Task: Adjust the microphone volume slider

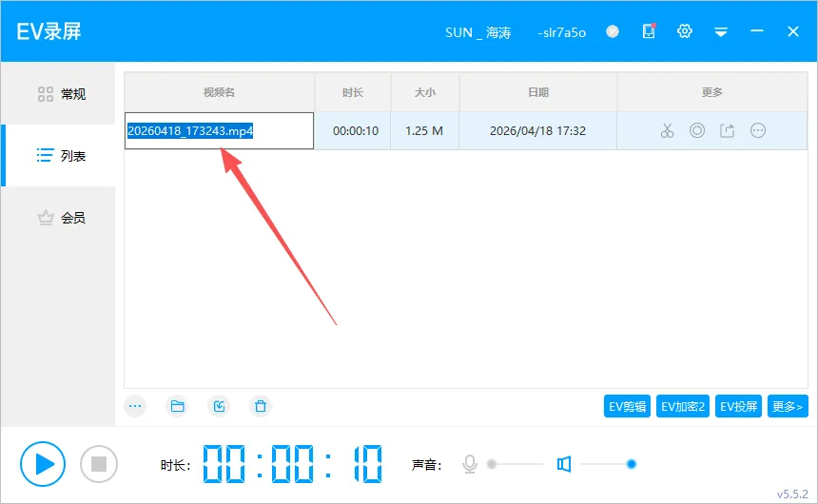Action: 515,464
